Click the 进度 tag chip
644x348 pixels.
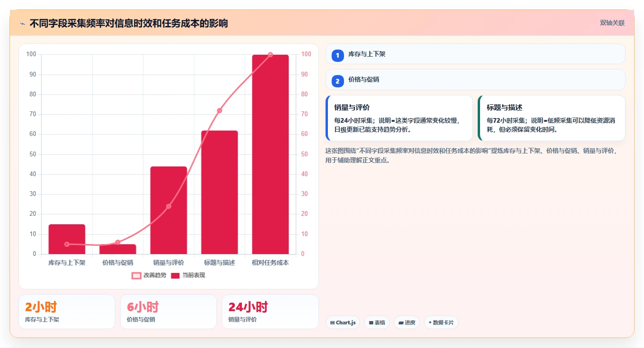[406, 323]
